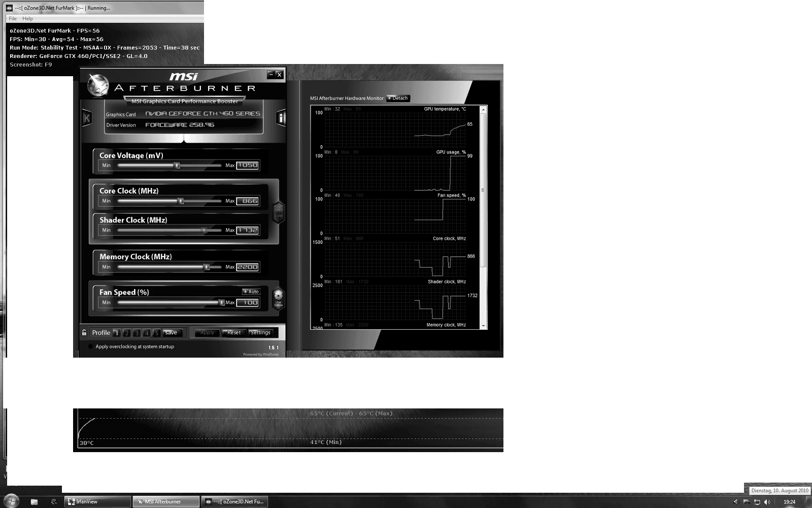Click the Shader Clock slider handle

(205, 231)
